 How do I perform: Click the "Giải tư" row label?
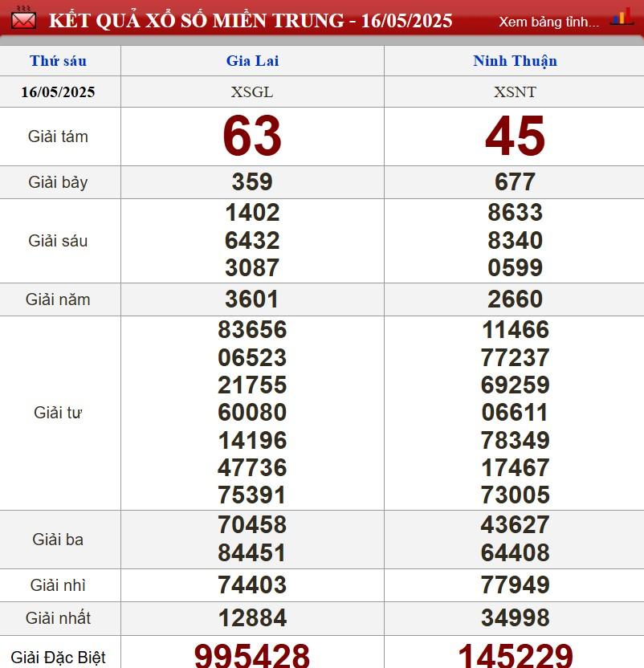click(58, 413)
